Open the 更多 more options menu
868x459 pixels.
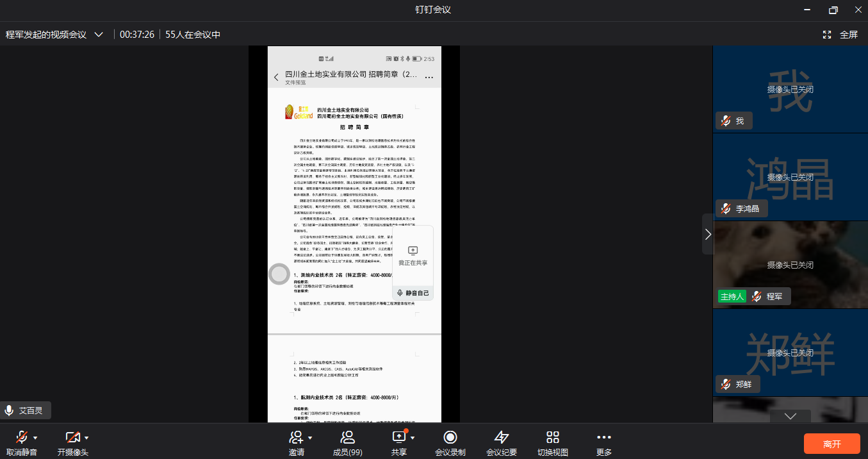coord(604,443)
